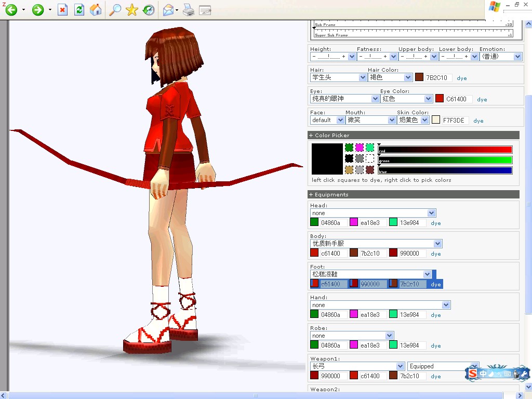Open Favorites star icon
Viewport: 532px width, 399px height.
131,10
